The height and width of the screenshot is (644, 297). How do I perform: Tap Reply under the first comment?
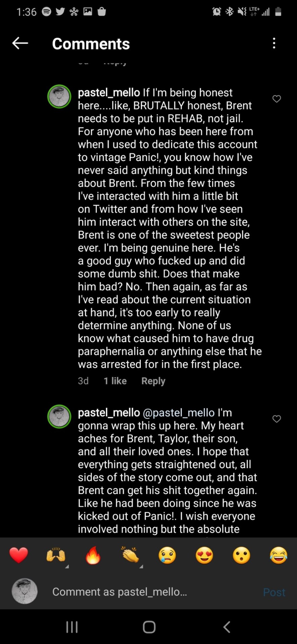(153, 381)
